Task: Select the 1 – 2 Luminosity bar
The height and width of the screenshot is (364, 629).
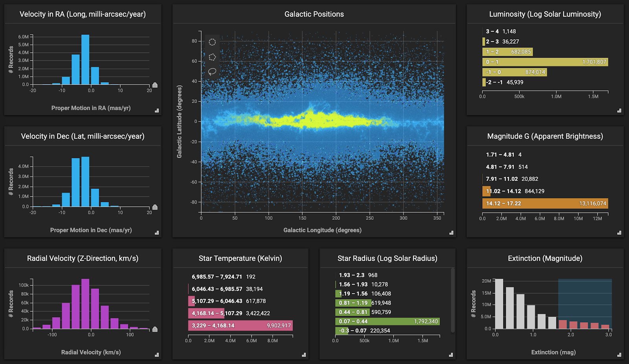Action: [x=508, y=52]
